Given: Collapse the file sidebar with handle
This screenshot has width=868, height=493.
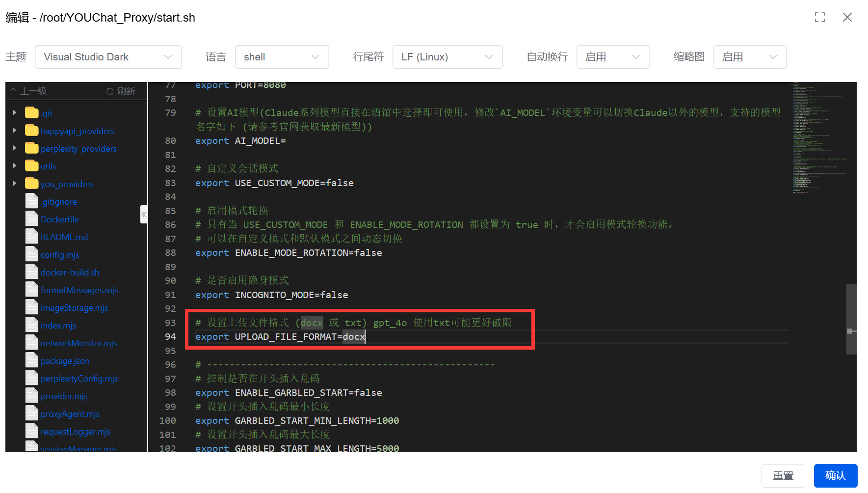Looking at the screenshot, I should point(143,215).
